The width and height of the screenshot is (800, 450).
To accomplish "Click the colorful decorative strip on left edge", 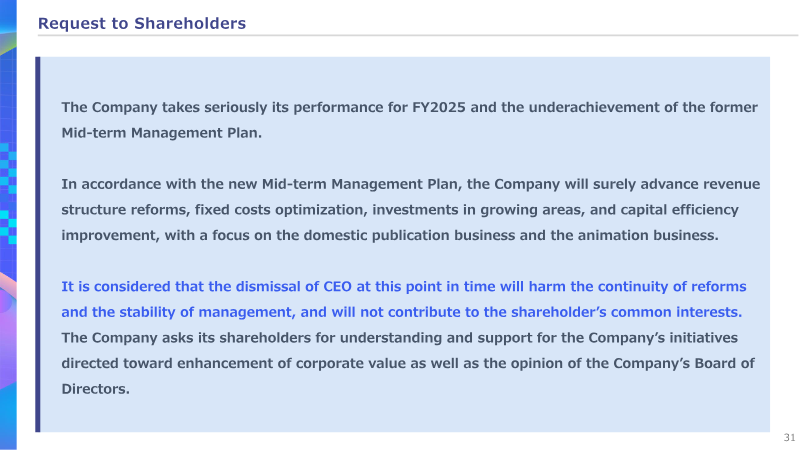I will pyautogui.click(x=8, y=225).
